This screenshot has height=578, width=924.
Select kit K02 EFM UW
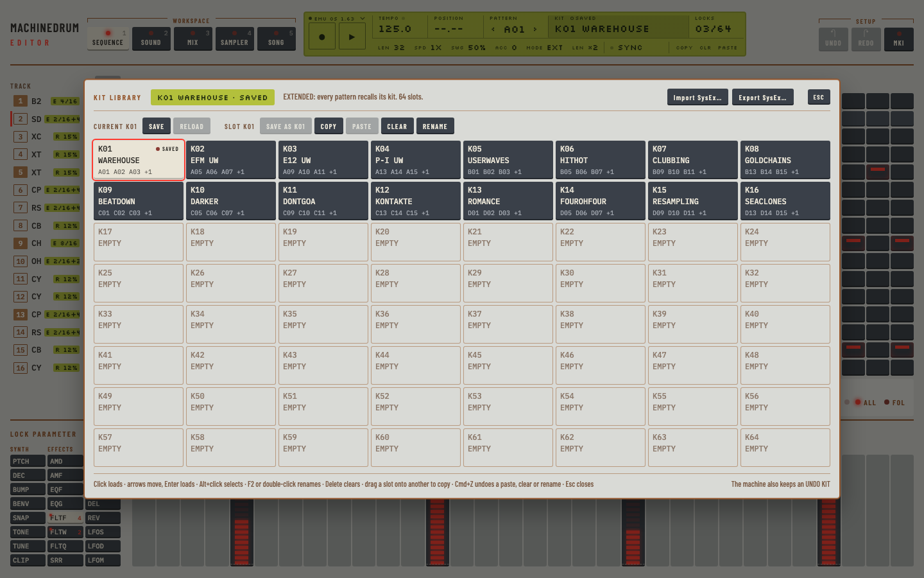point(231,159)
